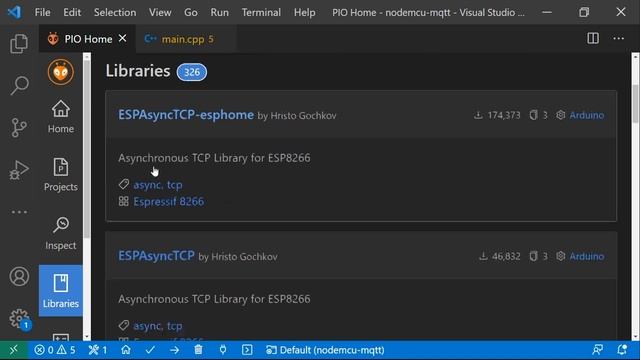
Task: Open the Run menu
Action: (220, 12)
